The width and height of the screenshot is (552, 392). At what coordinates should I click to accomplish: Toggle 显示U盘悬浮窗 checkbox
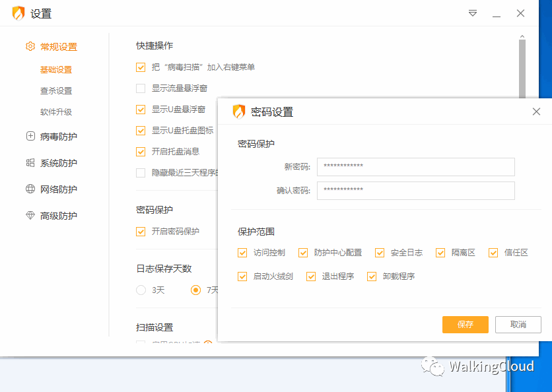pyautogui.click(x=141, y=110)
